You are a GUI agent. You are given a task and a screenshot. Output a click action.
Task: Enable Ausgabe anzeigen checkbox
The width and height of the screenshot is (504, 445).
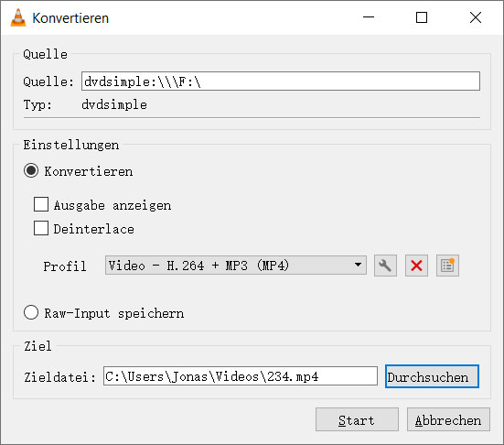coord(41,204)
